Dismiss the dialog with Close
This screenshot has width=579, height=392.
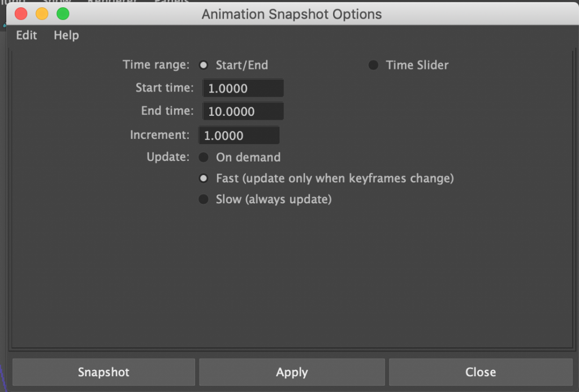(480, 372)
